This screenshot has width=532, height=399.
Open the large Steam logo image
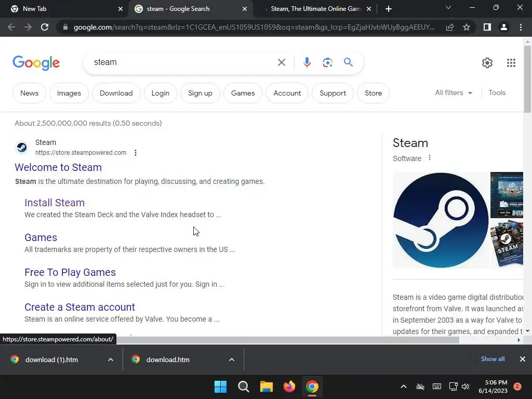tap(441, 220)
